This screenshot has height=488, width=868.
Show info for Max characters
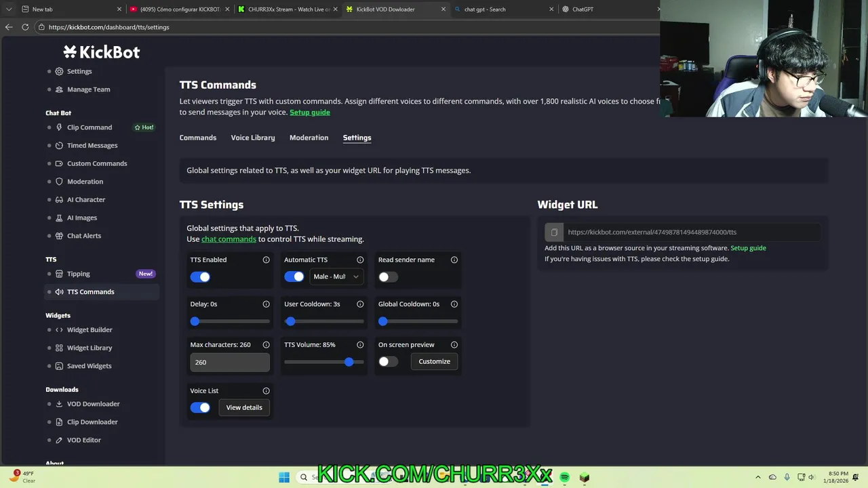pyautogui.click(x=266, y=345)
